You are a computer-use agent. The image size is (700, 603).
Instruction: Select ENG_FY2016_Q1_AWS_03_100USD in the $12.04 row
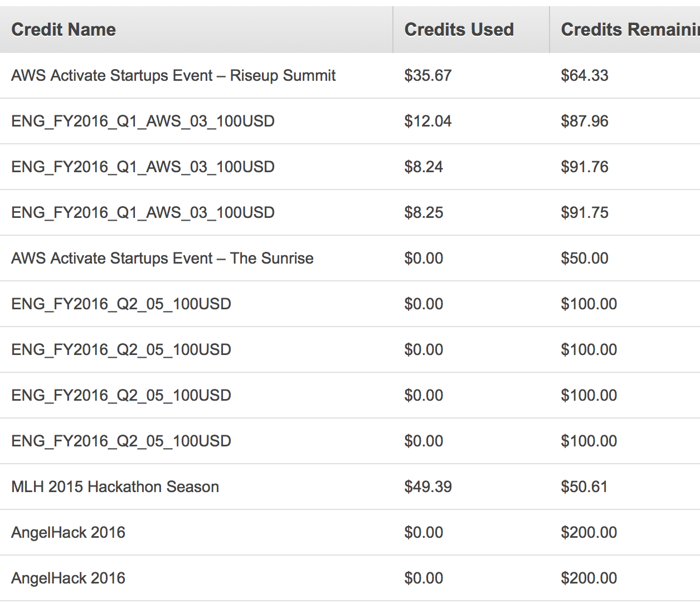[x=143, y=121]
